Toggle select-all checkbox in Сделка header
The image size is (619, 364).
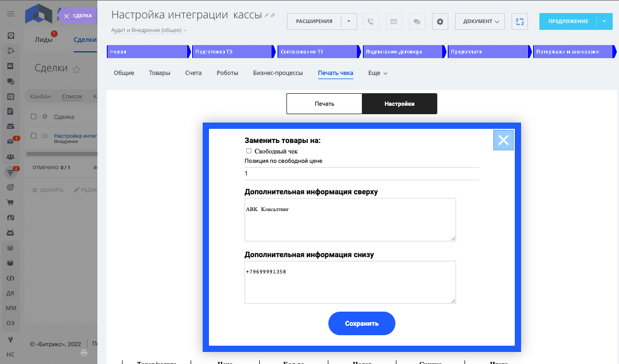click(x=34, y=116)
